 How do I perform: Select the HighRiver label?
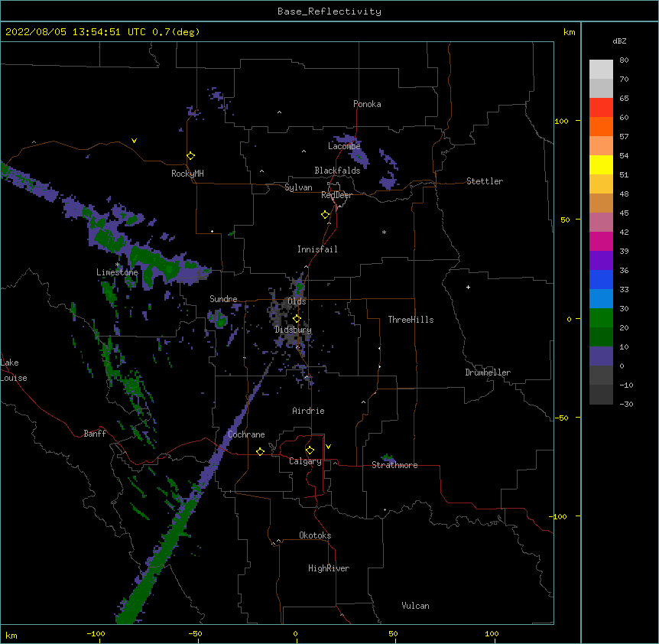tap(329, 568)
